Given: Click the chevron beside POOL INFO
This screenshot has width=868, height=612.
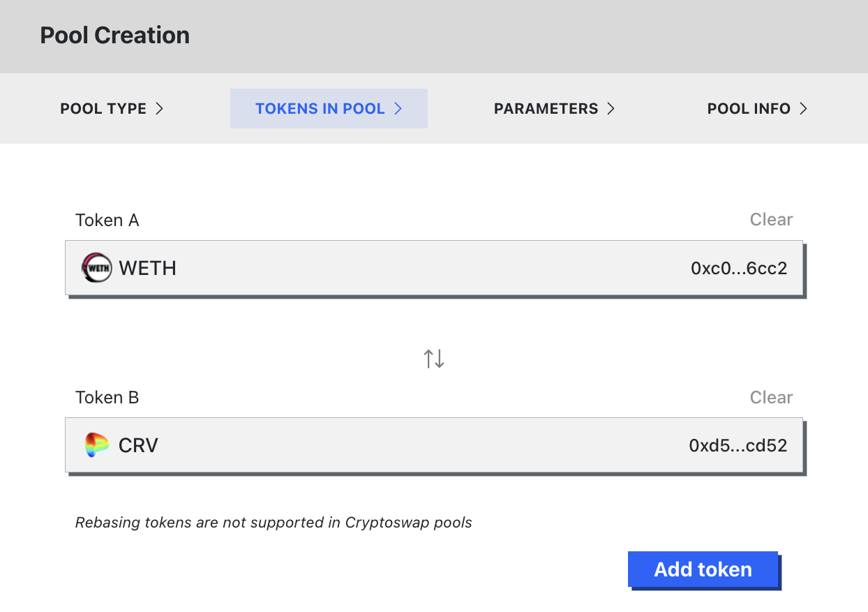Looking at the screenshot, I should pyautogui.click(x=803, y=109).
